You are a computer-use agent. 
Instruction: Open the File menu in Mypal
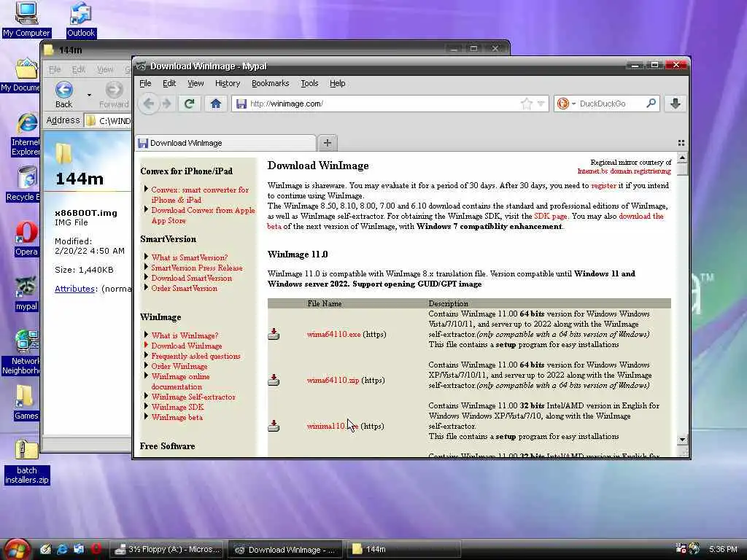coord(145,83)
